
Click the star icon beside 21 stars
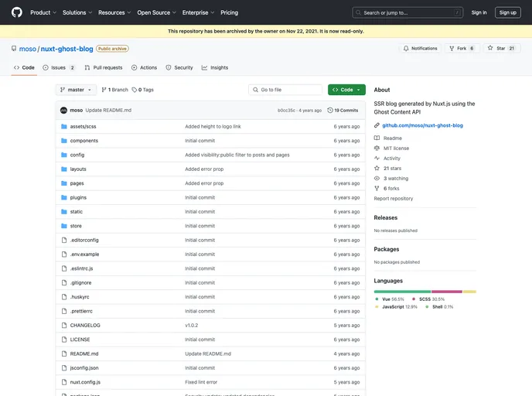tap(377, 169)
